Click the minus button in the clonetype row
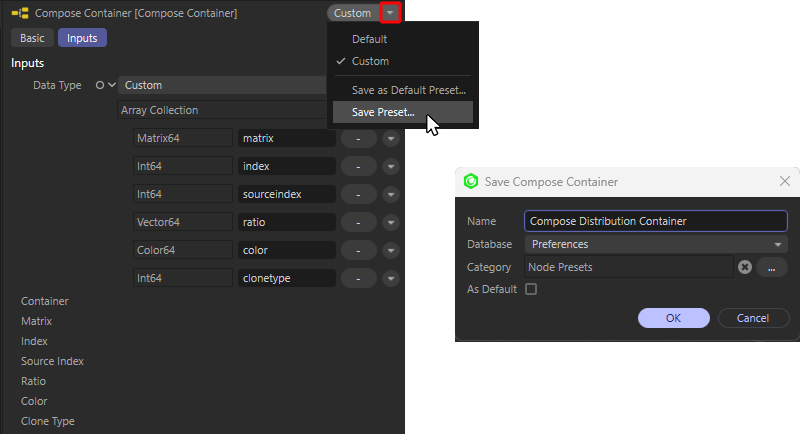This screenshot has height=434, width=800. 358,278
